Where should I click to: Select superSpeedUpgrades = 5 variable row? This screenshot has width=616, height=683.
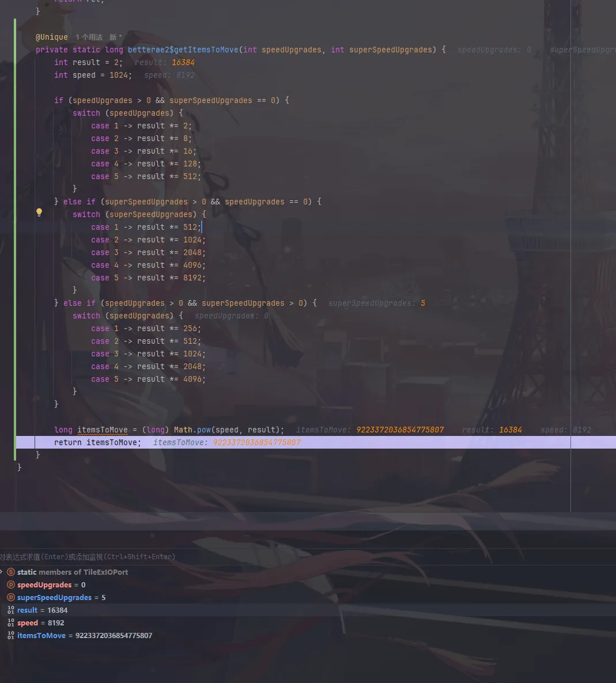(x=308, y=597)
